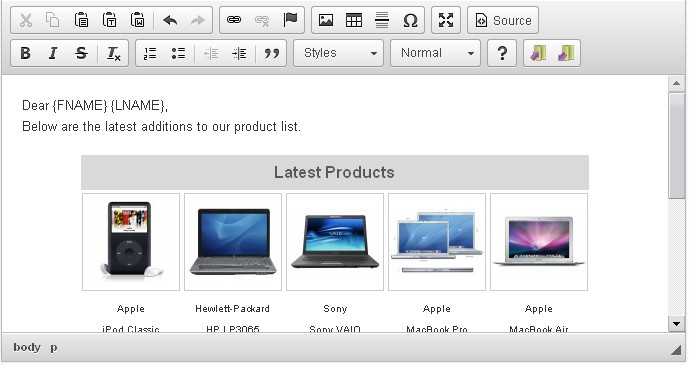Screen dimensions: 690x366
Task: Undo the last edit
Action: coord(170,20)
